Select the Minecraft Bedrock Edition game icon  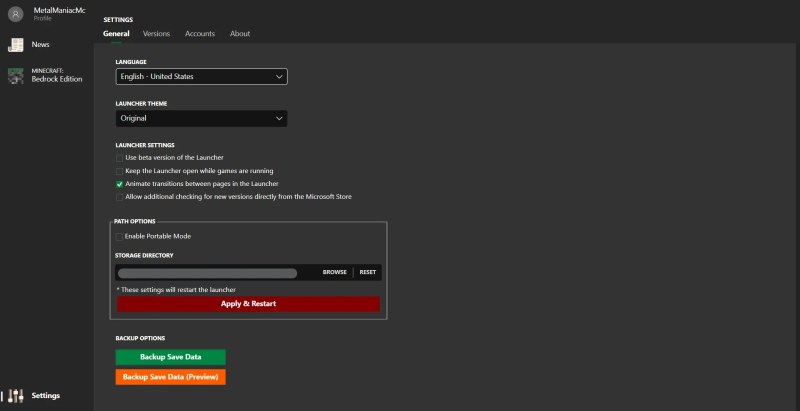(x=16, y=76)
